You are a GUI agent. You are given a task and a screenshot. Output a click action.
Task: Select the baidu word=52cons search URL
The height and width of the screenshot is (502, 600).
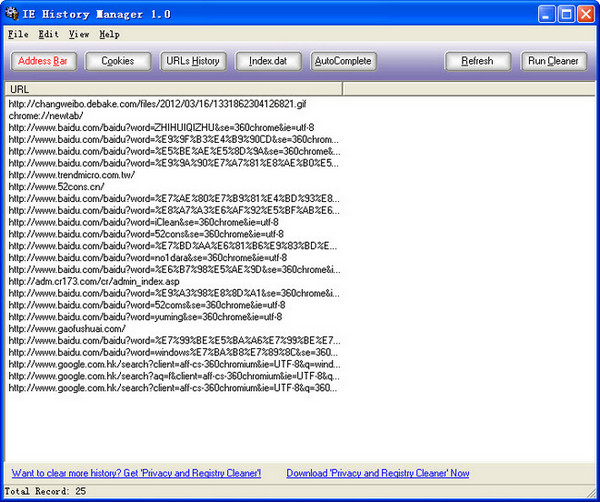[146, 234]
